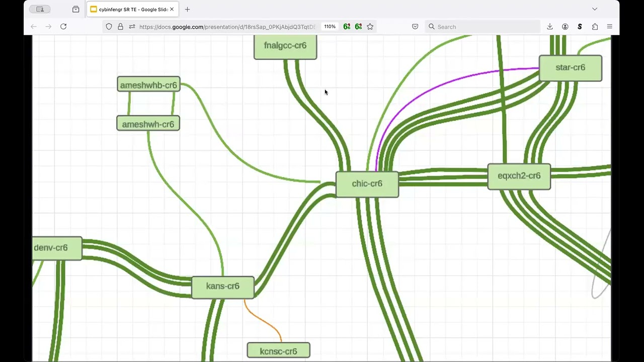This screenshot has height=362, width=644.
Task: Open the downloads panel
Action: 550,27
